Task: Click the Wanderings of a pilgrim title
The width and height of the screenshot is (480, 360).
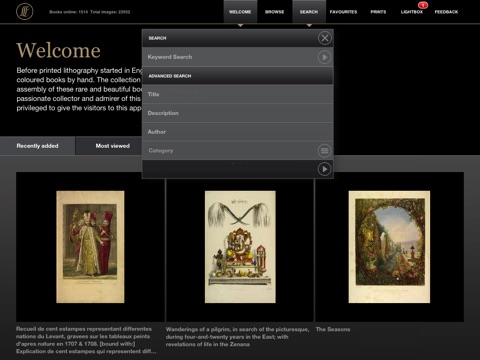Action: pos(237,337)
